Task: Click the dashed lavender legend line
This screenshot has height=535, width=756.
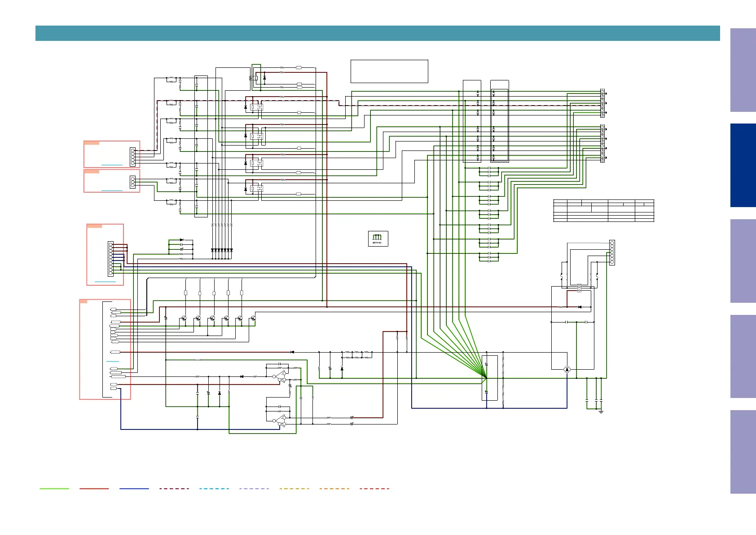Action: [x=254, y=488]
